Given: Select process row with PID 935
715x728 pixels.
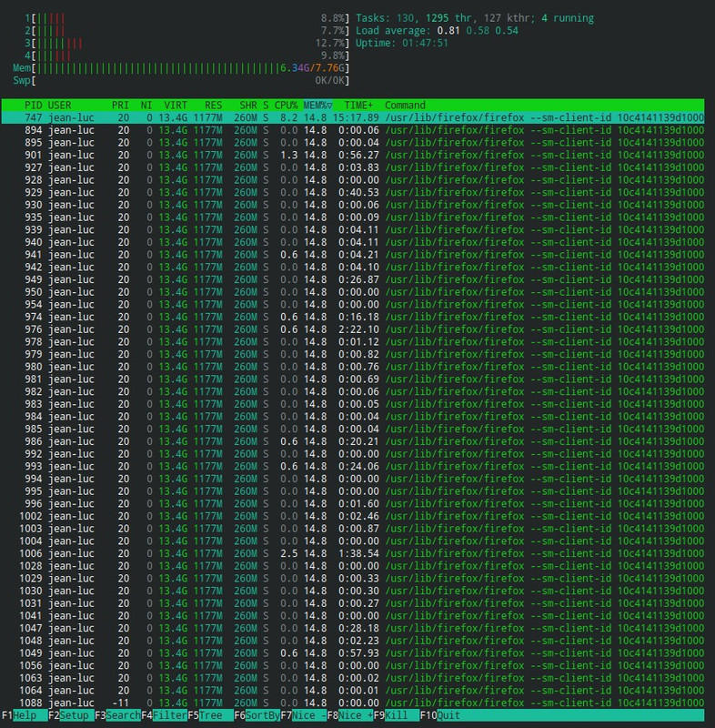Looking at the screenshot, I should click(x=353, y=217).
